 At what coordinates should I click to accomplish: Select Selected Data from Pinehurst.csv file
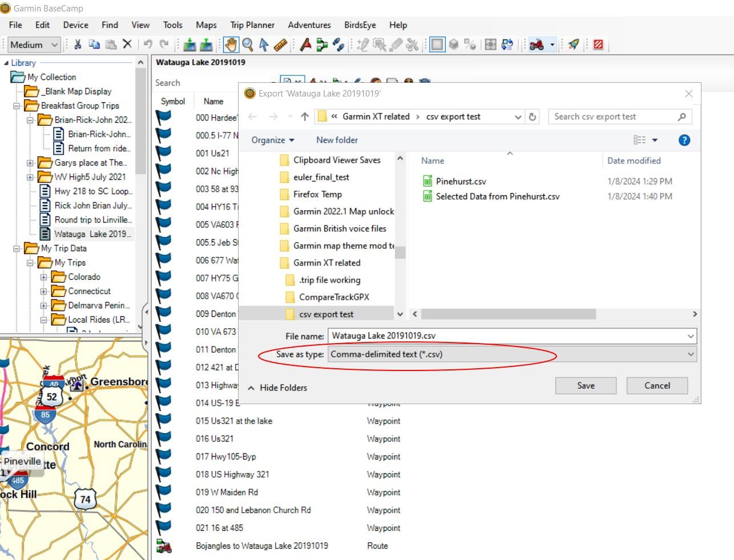point(497,196)
